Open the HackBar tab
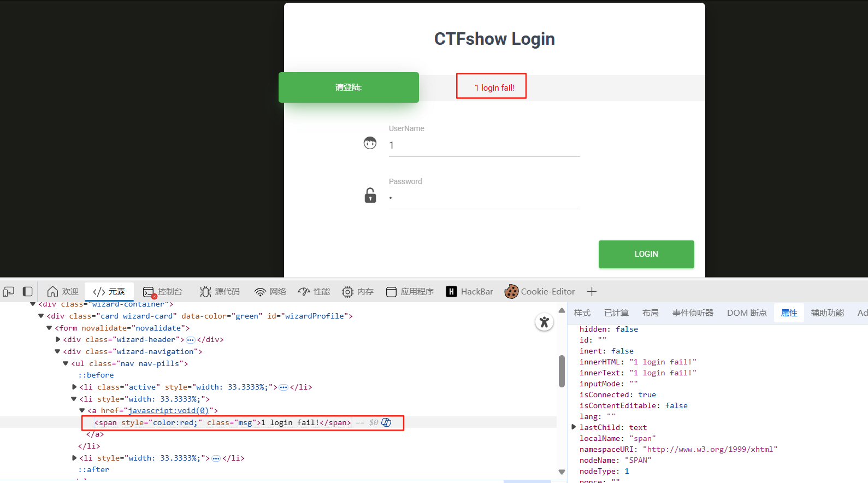Screen dimensions: 868x483 click(470, 292)
